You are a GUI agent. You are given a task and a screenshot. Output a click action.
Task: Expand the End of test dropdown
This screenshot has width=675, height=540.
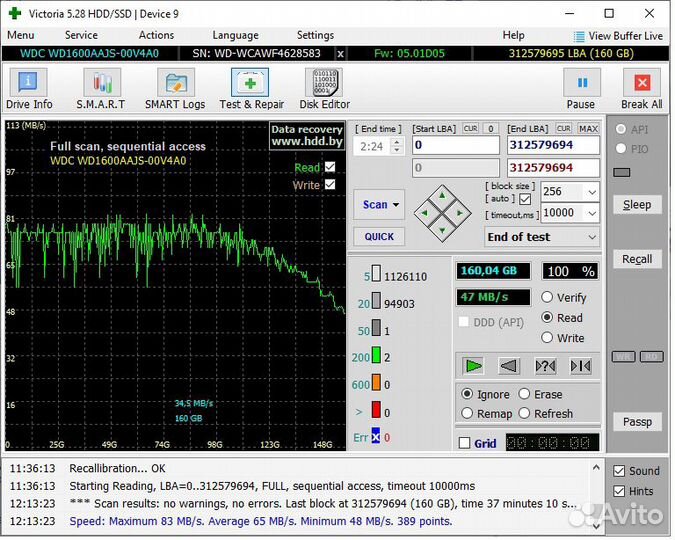coord(591,237)
